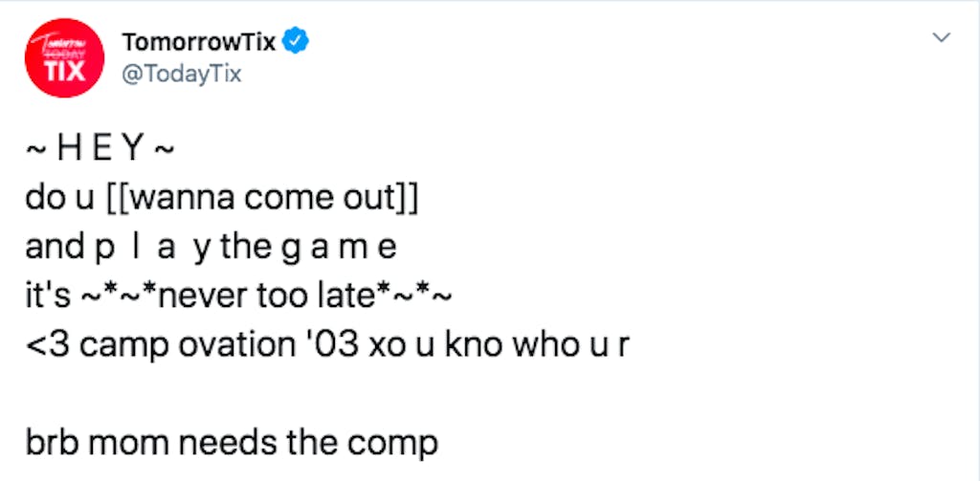This screenshot has height=481, width=980.
Task: Click the TomorrowTix red profile avatar
Action: click(64, 58)
